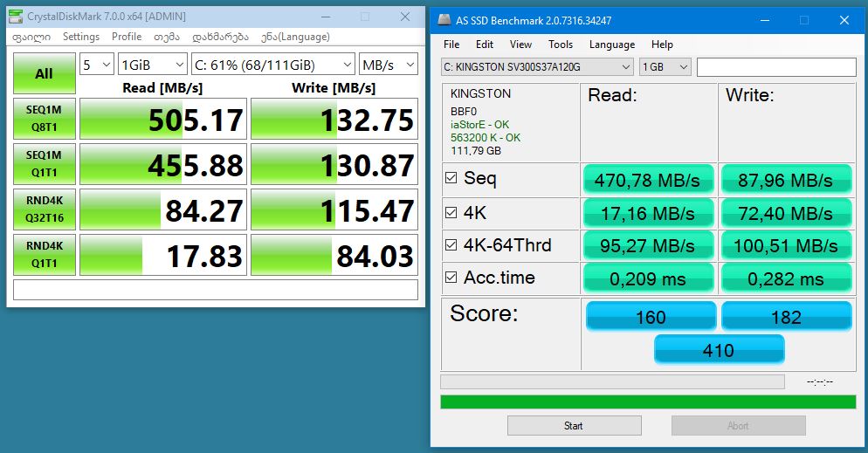Click the 455.88 read result
868x453 pixels.
[x=163, y=164]
